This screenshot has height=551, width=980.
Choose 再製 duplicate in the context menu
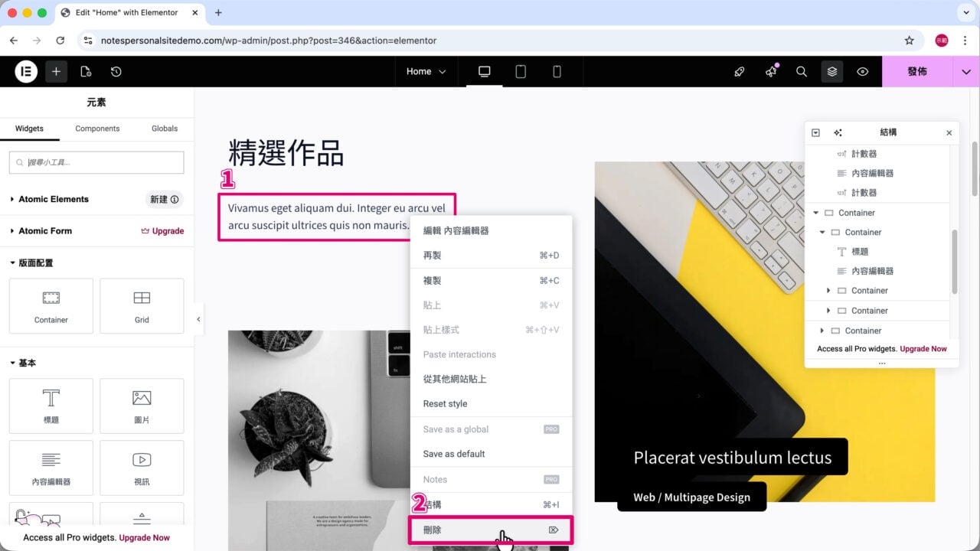(x=492, y=255)
